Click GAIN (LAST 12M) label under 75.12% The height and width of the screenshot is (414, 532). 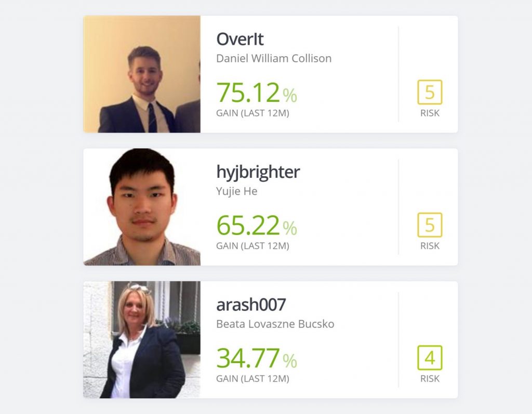click(x=253, y=113)
